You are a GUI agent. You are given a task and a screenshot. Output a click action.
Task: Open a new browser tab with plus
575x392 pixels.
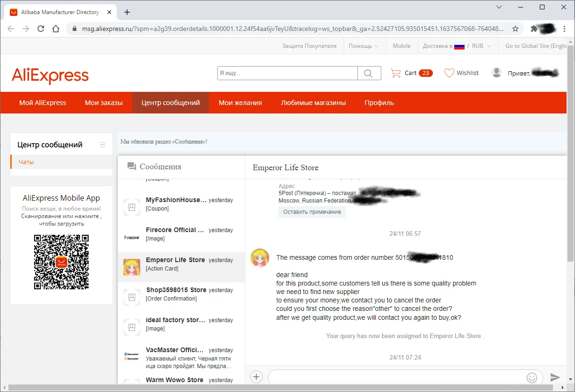(127, 12)
